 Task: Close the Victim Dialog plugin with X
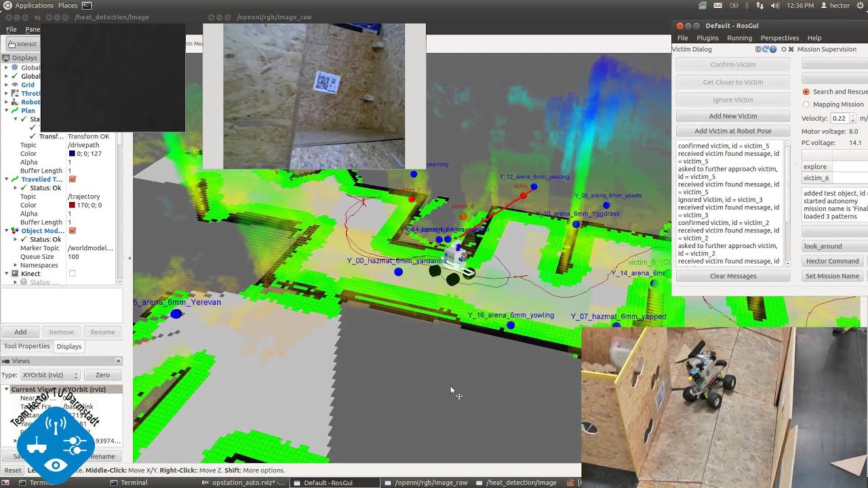[791, 49]
